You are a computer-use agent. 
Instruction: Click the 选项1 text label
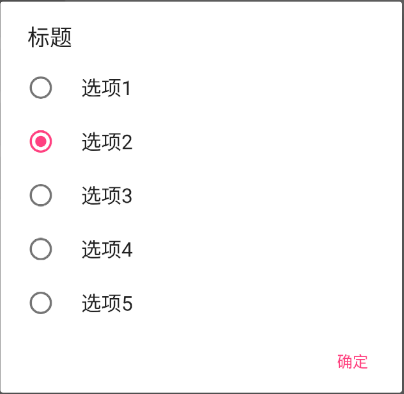106,88
